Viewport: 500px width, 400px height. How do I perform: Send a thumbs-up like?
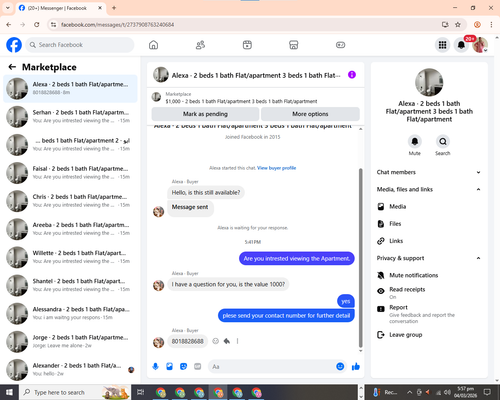click(x=356, y=367)
